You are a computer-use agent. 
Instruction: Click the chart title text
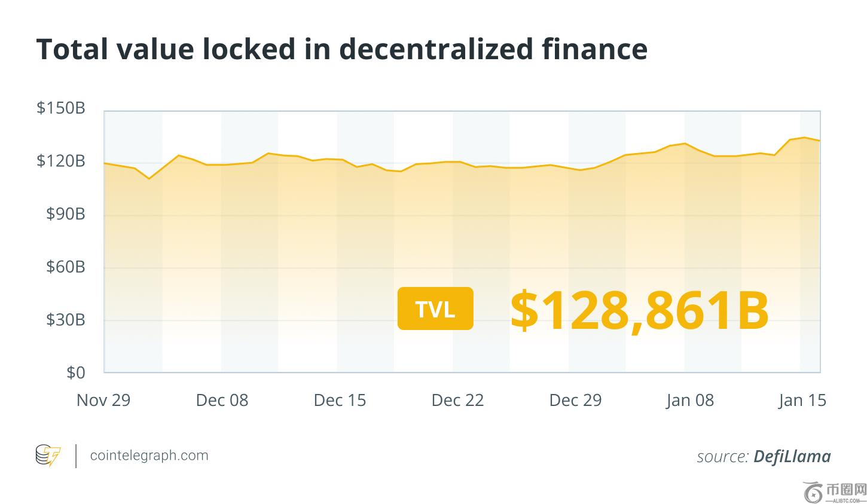[341, 49]
